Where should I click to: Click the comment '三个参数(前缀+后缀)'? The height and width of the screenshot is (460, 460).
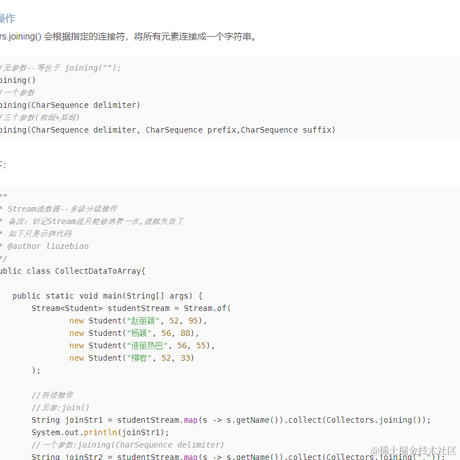coord(40,117)
